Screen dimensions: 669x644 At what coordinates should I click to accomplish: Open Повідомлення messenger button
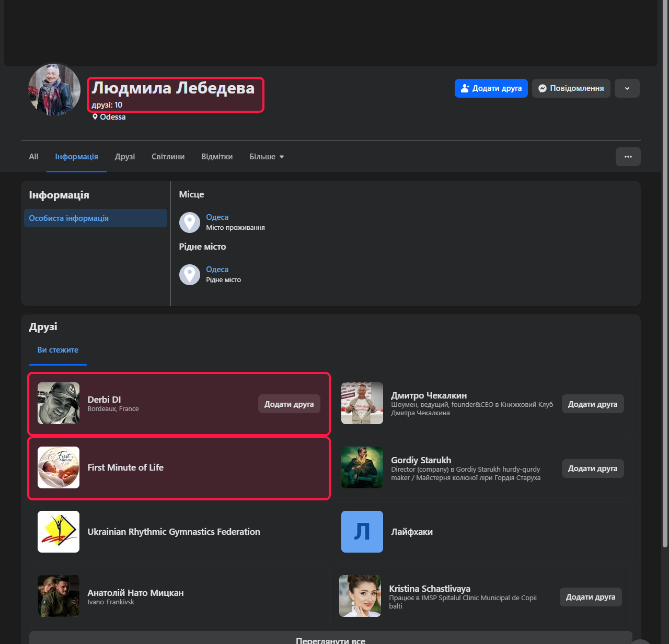(x=571, y=88)
